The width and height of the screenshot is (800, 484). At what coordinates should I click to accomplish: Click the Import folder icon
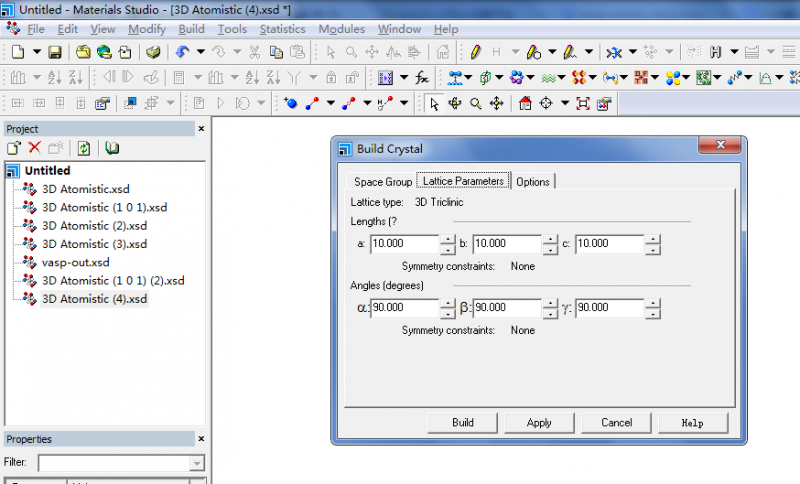tap(83, 52)
